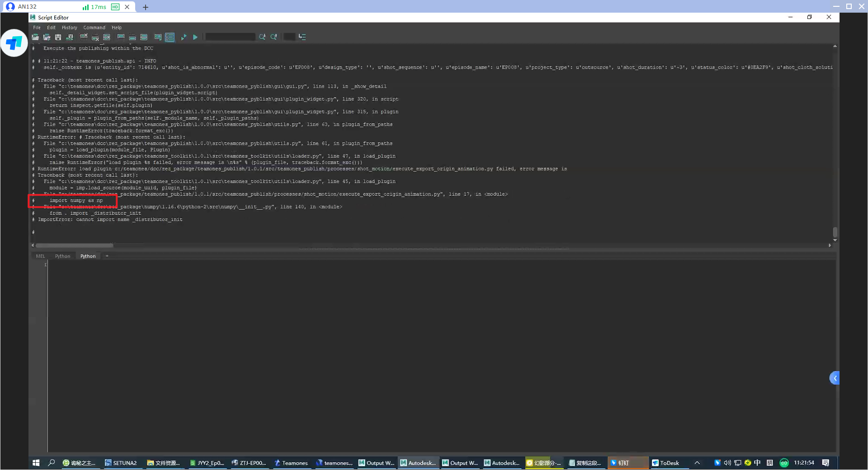Image resolution: width=868 pixels, height=470 pixels.
Task: Click the search down magnifier icon
Action: 262,37
